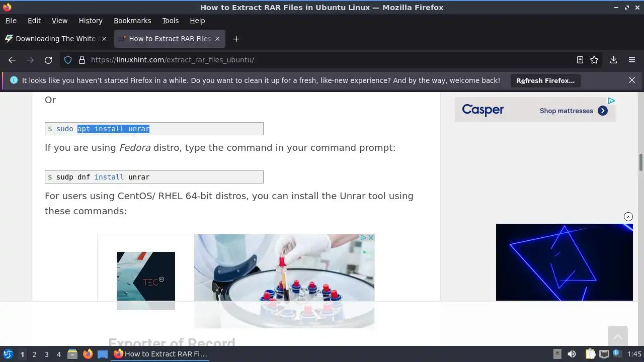
Task: Click the Refresh Firefox button
Action: pyautogui.click(x=545, y=80)
